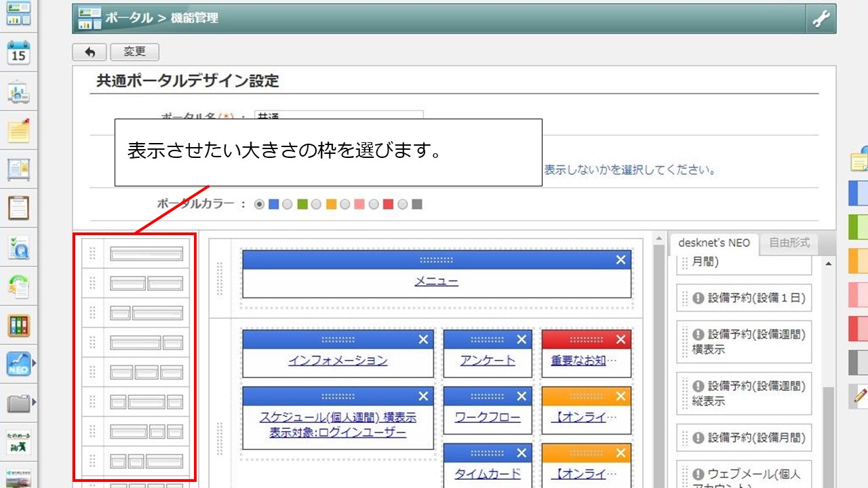Click the back arrow button

point(90,52)
